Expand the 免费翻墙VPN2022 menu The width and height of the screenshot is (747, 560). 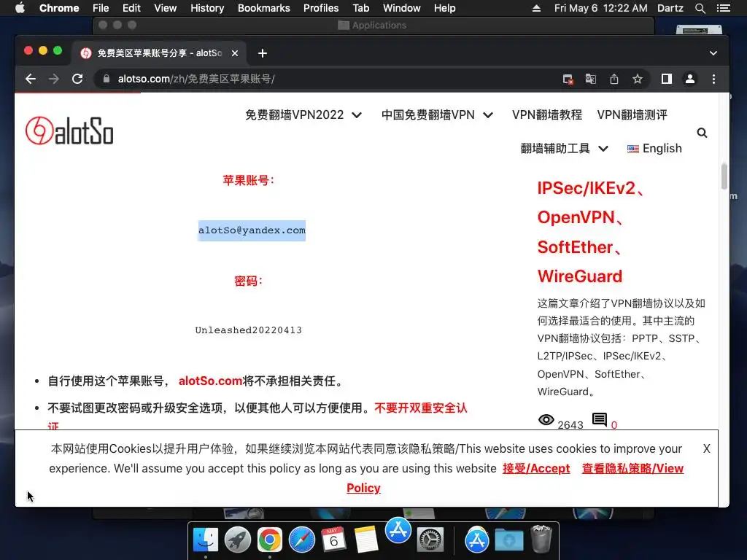pos(303,114)
